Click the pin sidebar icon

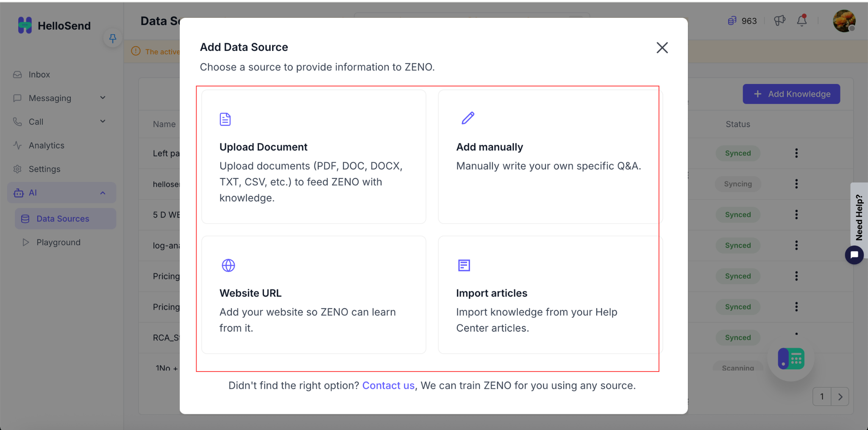tap(113, 39)
